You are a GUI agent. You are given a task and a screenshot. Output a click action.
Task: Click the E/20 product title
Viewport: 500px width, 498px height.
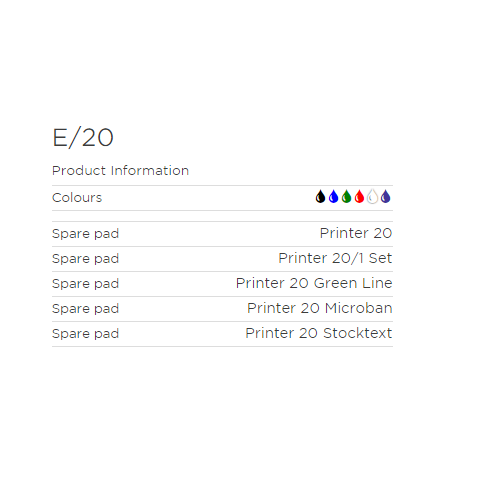point(83,138)
